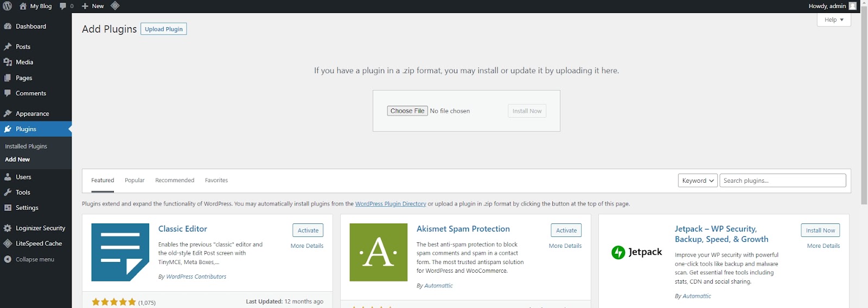Click the Users person icon
This screenshot has width=868, height=308.
(x=8, y=177)
